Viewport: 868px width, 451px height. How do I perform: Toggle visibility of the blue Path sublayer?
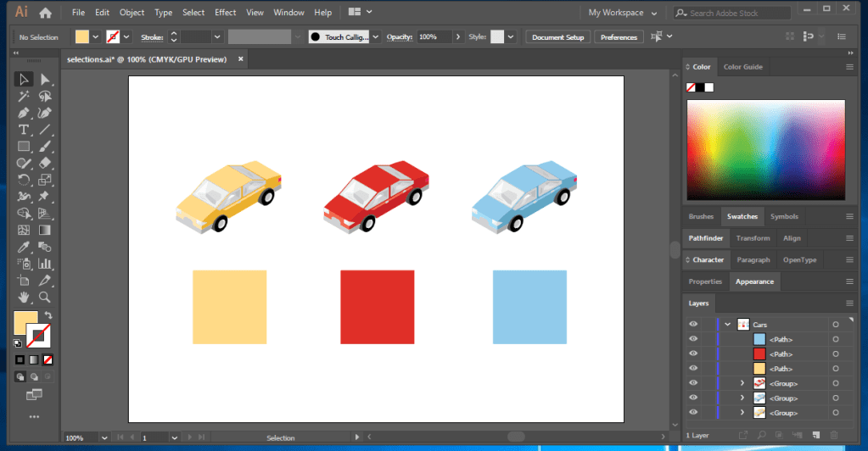693,339
